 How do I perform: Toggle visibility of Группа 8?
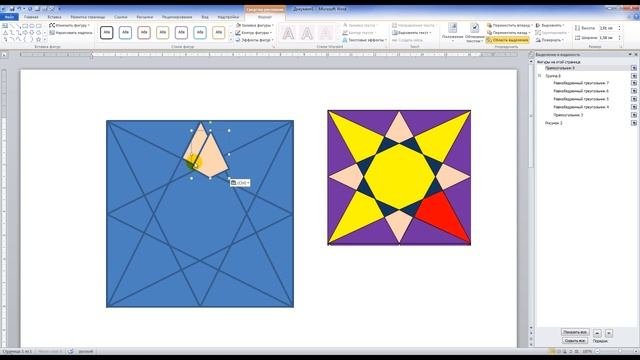(x=634, y=76)
